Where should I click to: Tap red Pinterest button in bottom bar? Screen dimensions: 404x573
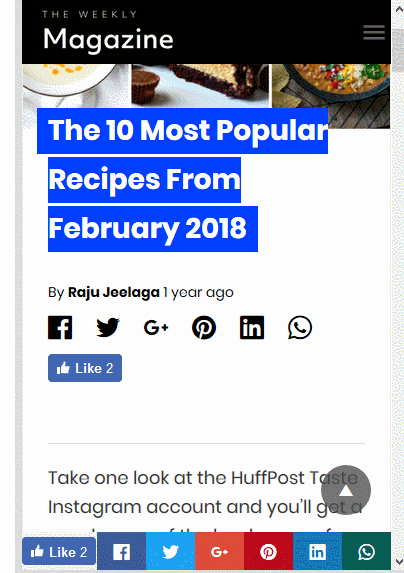[x=268, y=551]
